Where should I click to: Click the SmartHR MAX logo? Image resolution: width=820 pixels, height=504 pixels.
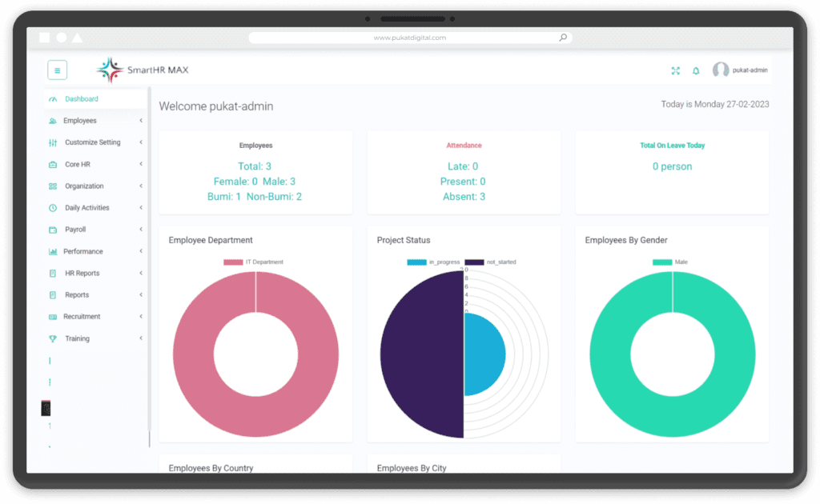140,70
